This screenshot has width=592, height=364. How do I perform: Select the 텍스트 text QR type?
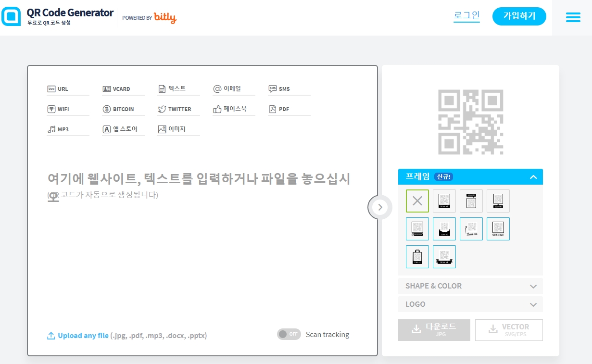pyautogui.click(x=178, y=89)
